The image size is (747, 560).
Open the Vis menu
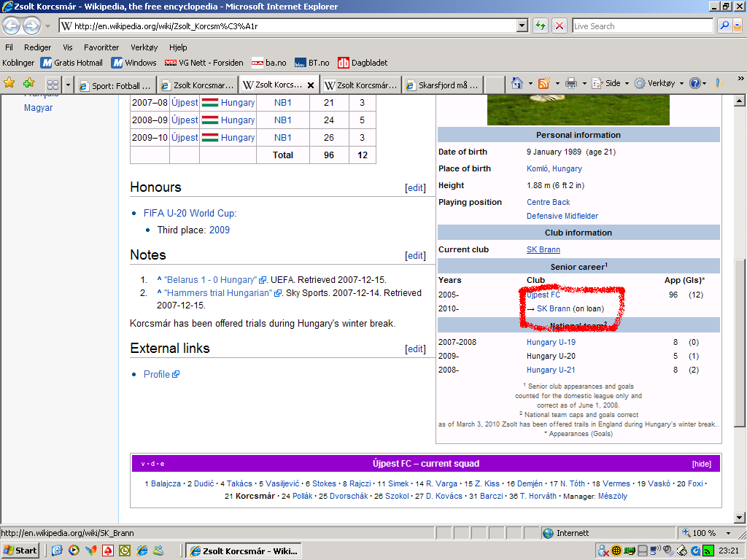[x=68, y=47]
